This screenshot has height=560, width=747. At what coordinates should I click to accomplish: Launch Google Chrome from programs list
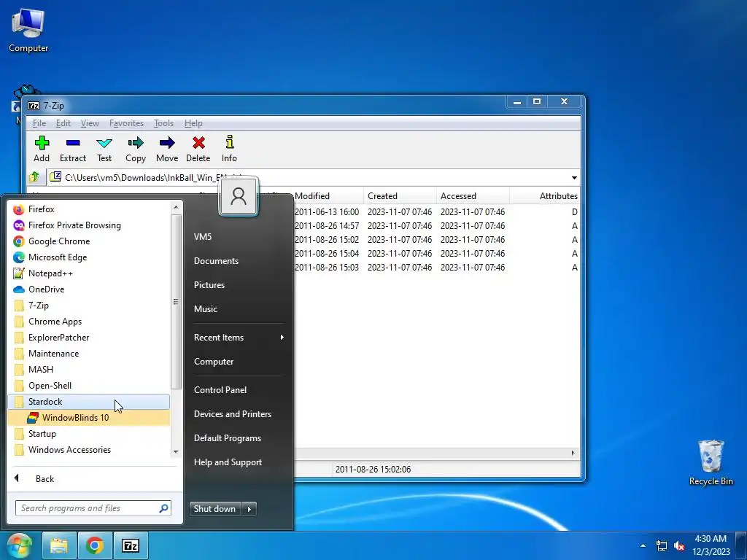pyautogui.click(x=88, y=241)
